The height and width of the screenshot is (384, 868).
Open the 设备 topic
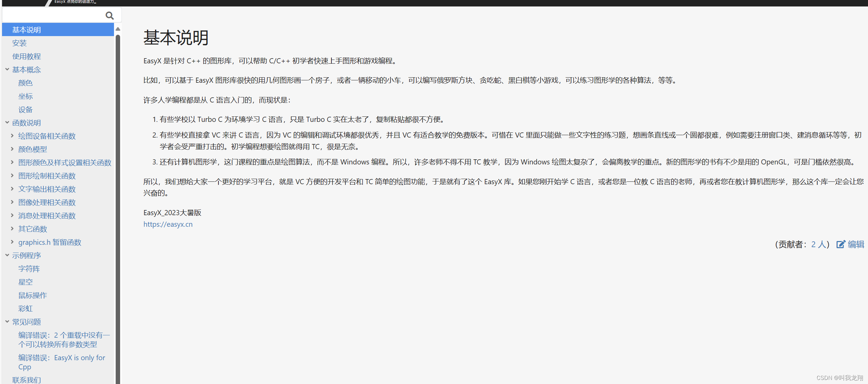[26, 109]
